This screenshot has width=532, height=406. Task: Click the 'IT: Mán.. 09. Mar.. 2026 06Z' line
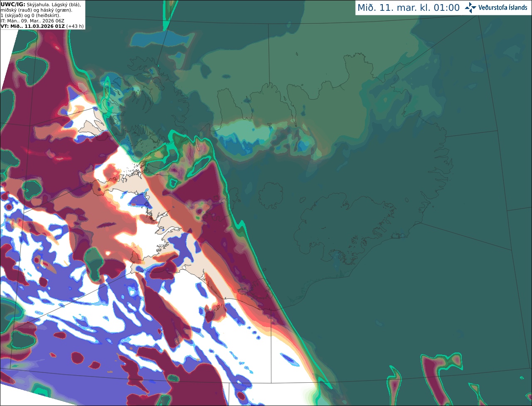tap(32, 21)
